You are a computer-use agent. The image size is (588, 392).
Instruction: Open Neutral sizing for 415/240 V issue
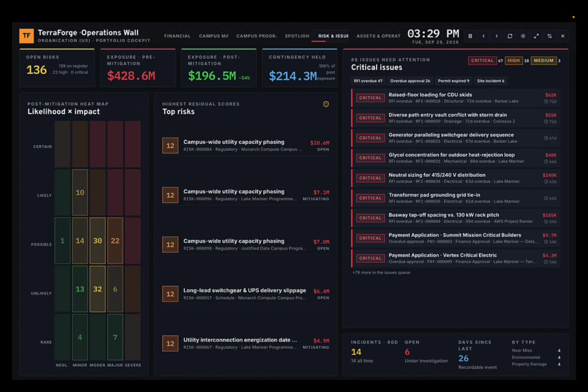pos(456,178)
